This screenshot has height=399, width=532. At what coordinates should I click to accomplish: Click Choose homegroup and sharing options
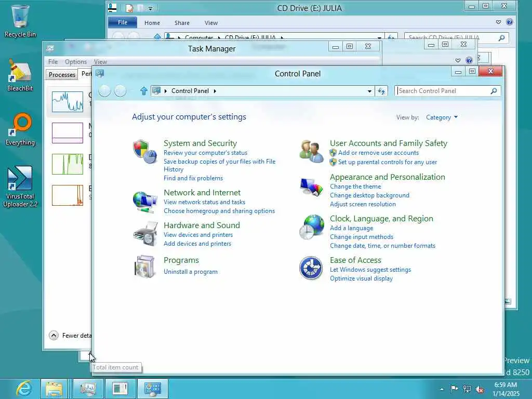[219, 211]
